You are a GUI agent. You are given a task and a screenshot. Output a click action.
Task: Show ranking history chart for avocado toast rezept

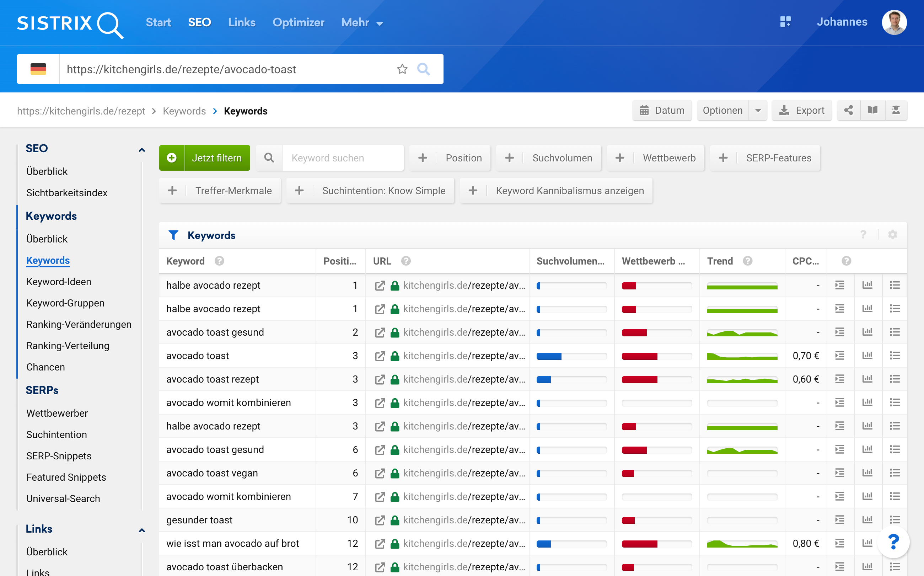point(867,379)
